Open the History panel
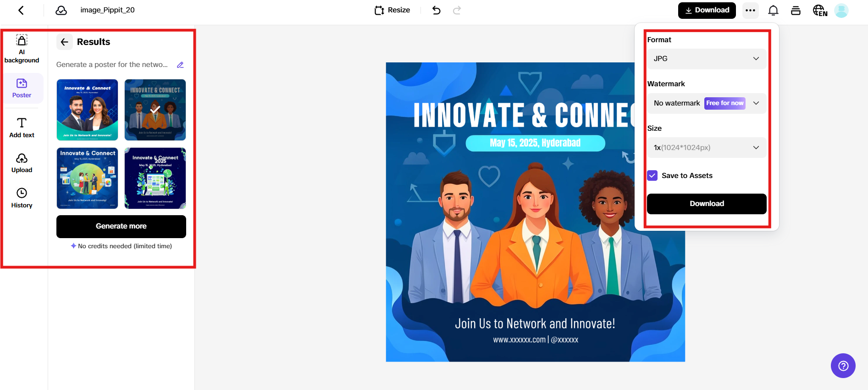 [22, 198]
